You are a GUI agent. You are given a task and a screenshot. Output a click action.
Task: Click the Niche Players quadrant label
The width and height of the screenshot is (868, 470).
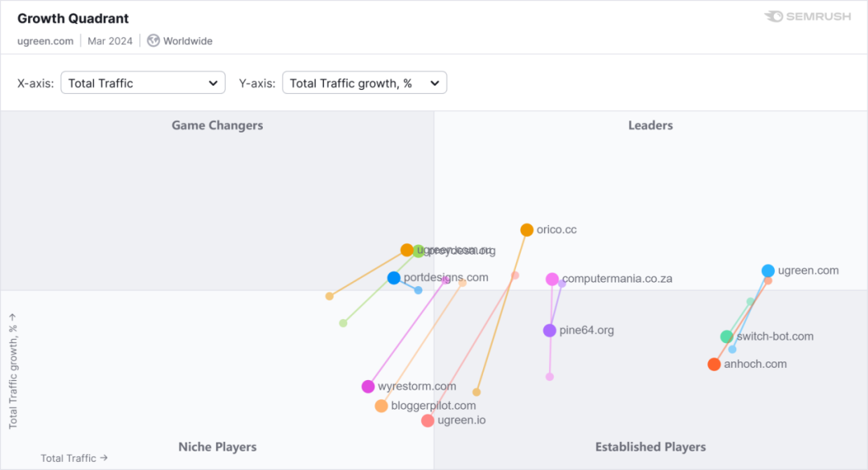point(218,447)
